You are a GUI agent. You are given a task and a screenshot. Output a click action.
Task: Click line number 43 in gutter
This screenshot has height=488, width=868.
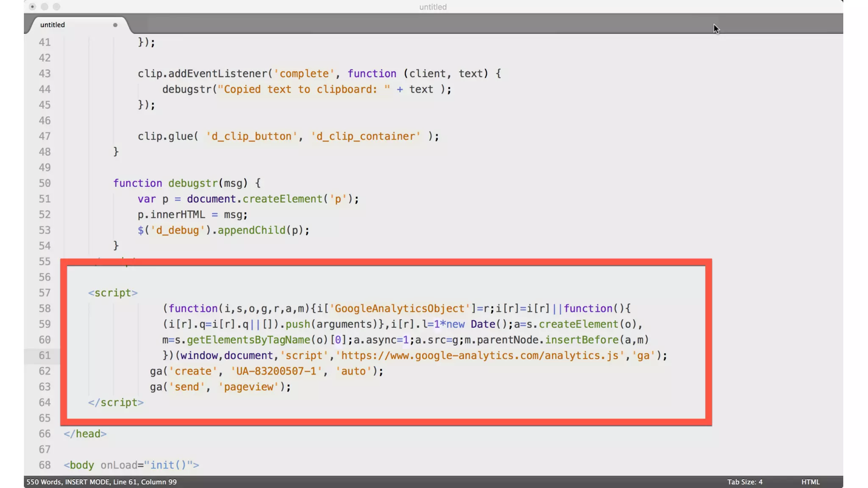point(45,73)
